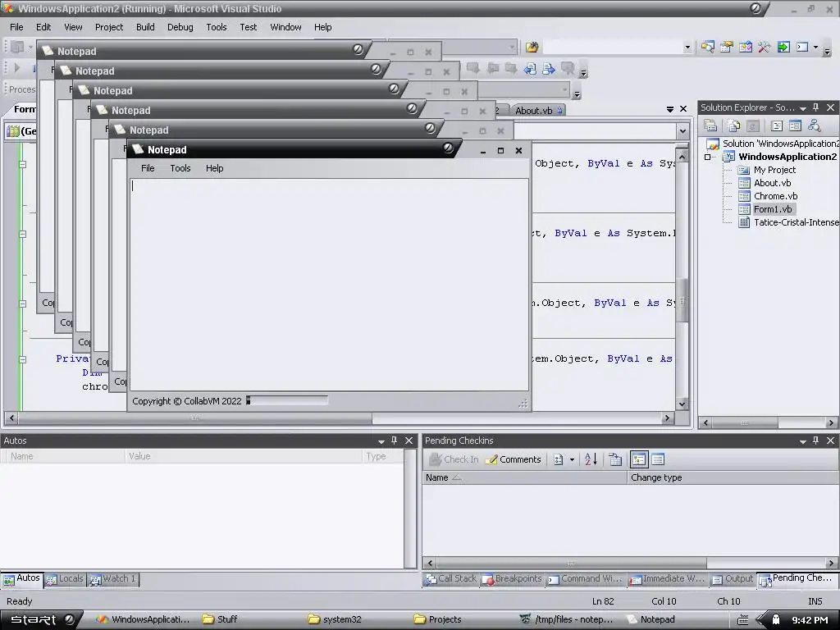
Task: Click the Pending Checkins scroll right arrow
Action: (831, 563)
